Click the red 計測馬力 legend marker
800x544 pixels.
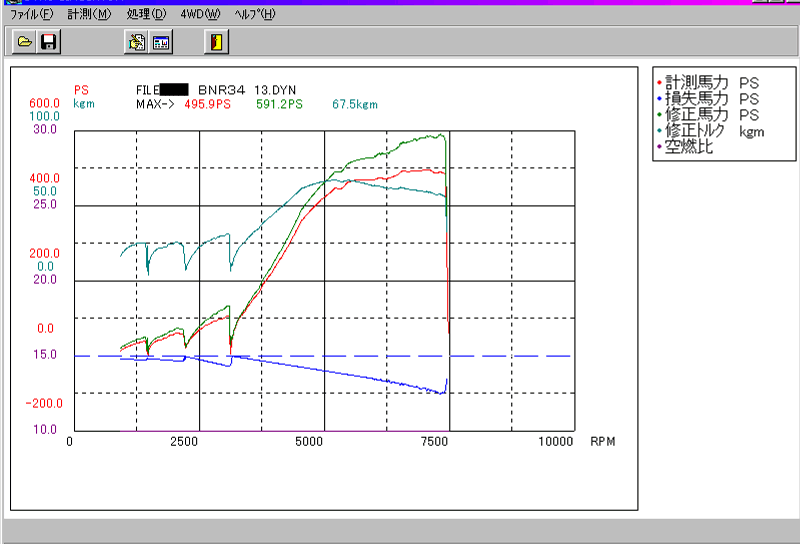[x=658, y=84]
